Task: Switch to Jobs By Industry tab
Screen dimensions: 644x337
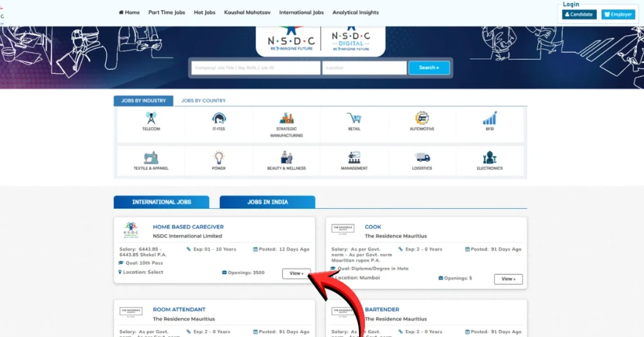Action: coord(143,101)
